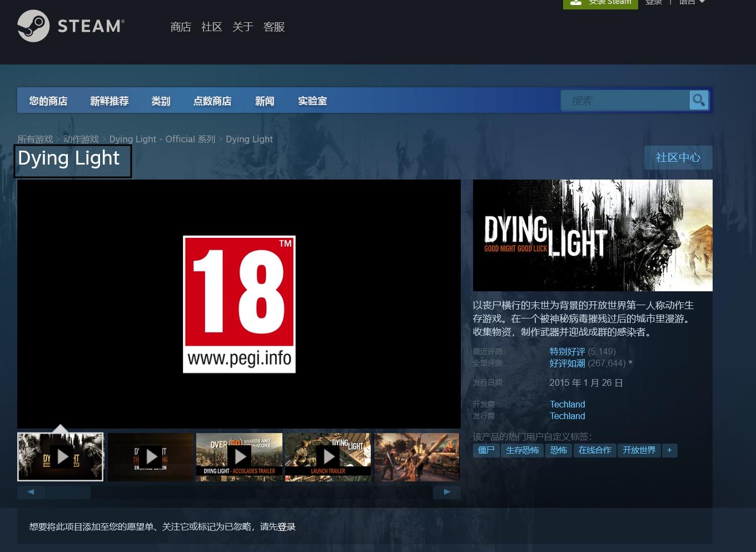Click the plus button to add tags
This screenshot has height=552, width=756.
click(x=669, y=450)
